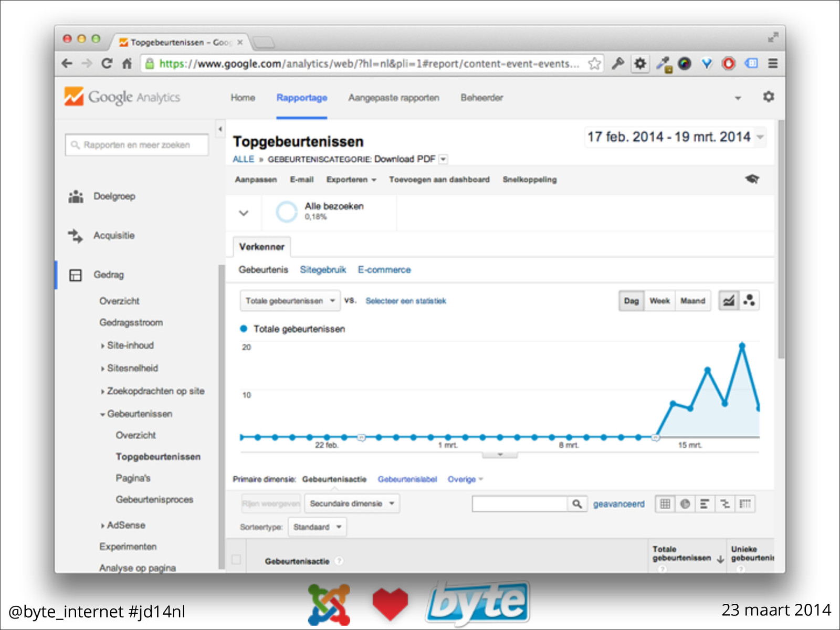Open Sorteertype Standaard dropdown
The height and width of the screenshot is (630, 840).
click(317, 527)
